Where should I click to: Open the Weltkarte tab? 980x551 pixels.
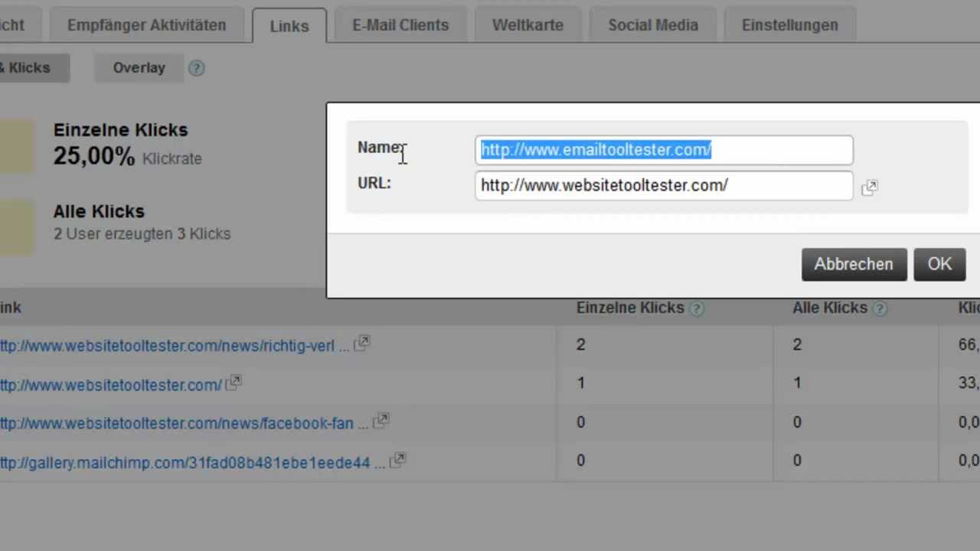[529, 25]
